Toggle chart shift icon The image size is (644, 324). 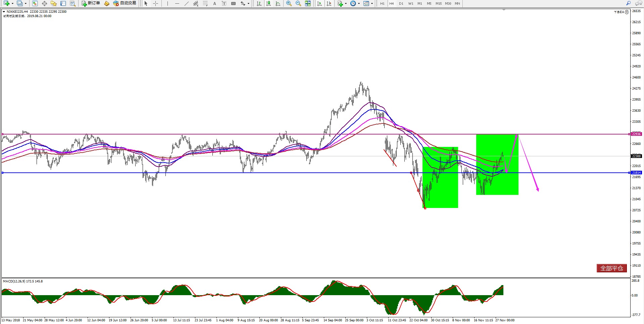pyautogui.click(x=329, y=3)
